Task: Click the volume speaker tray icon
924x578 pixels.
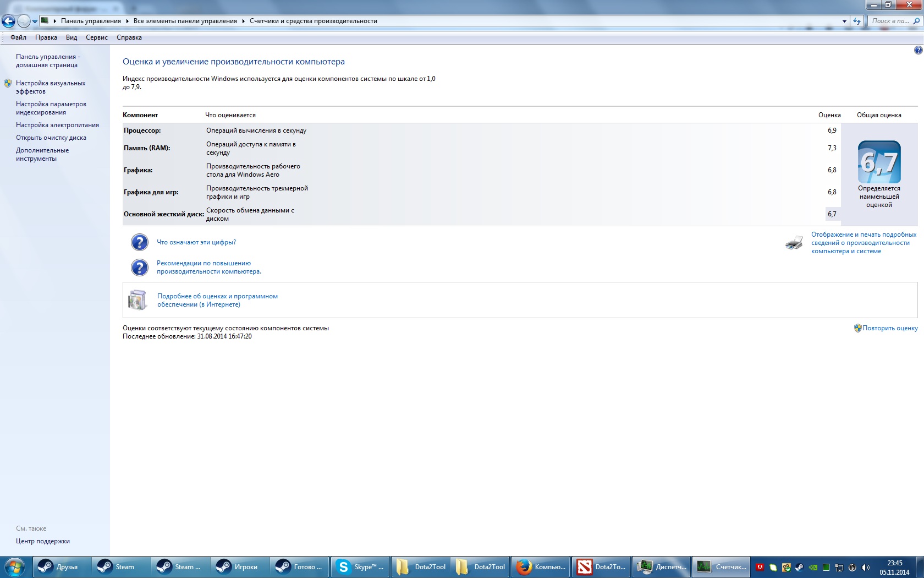Action: point(866,568)
